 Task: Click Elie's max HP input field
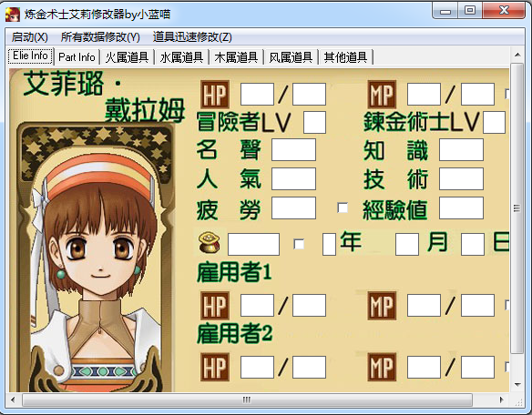pyautogui.click(x=309, y=95)
